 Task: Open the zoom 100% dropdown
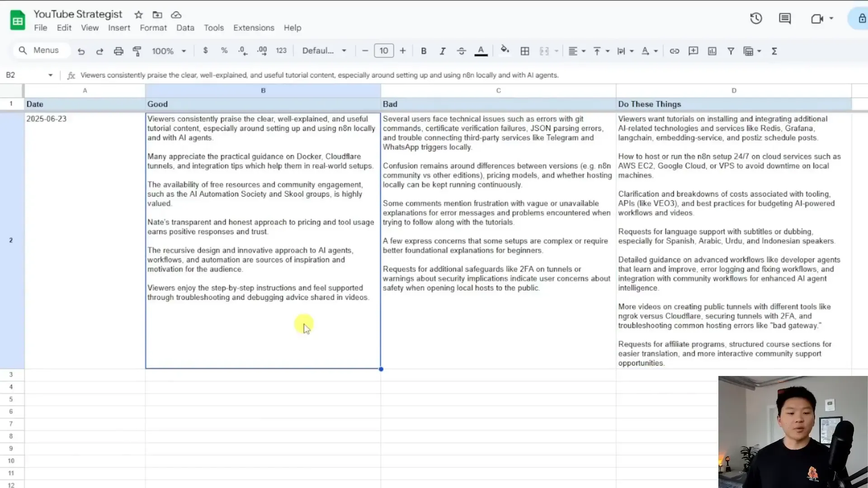tap(169, 51)
